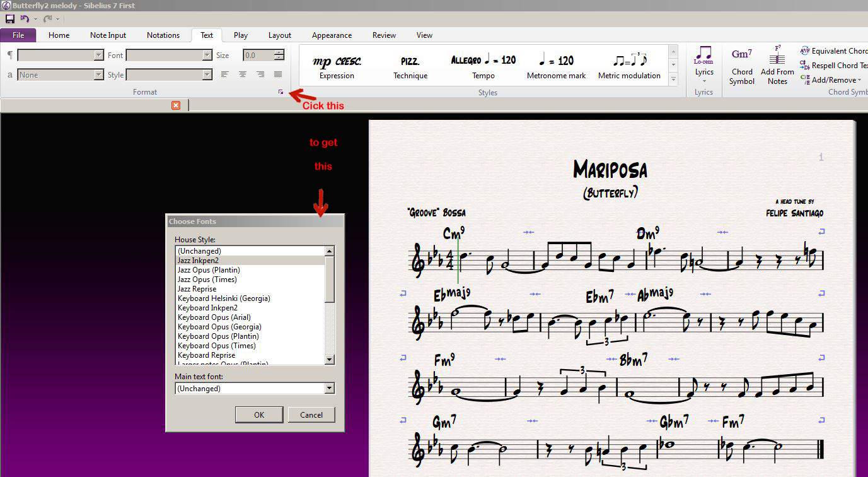The height and width of the screenshot is (477, 868).
Task: Open the View ribbon tab
Action: click(x=424, y=35)
